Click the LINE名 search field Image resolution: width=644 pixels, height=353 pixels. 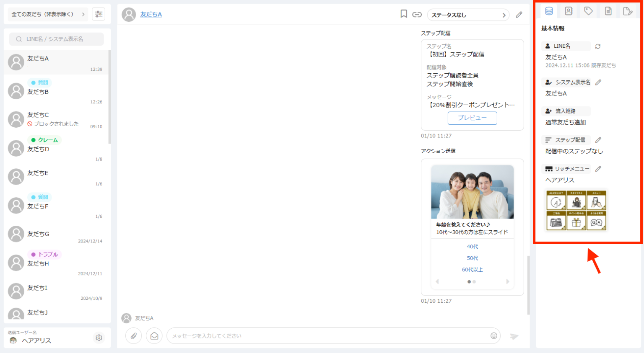[57, 39]
